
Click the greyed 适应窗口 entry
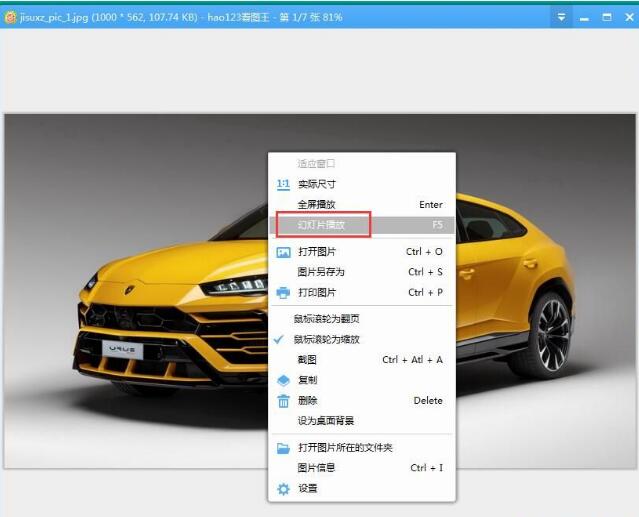[362, 164]
